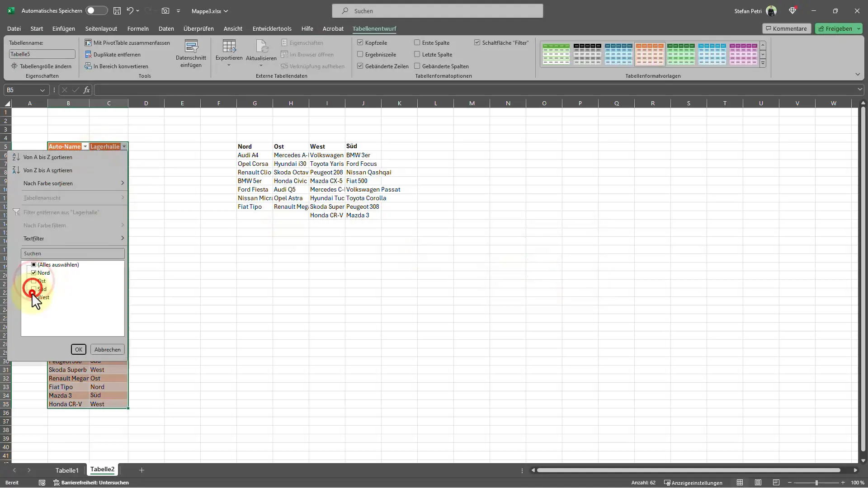Enable Letzte Spalte checkbox
The image size is (868, 488).
[x=417, y=54]
